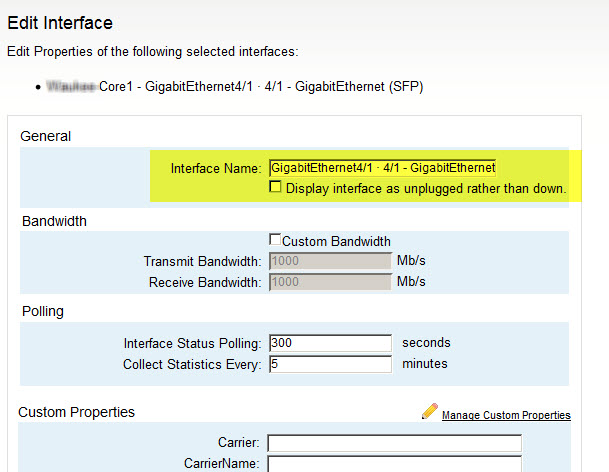
Task: Enable Display interface as unplugged checkbox
Action: pos(276,187)
